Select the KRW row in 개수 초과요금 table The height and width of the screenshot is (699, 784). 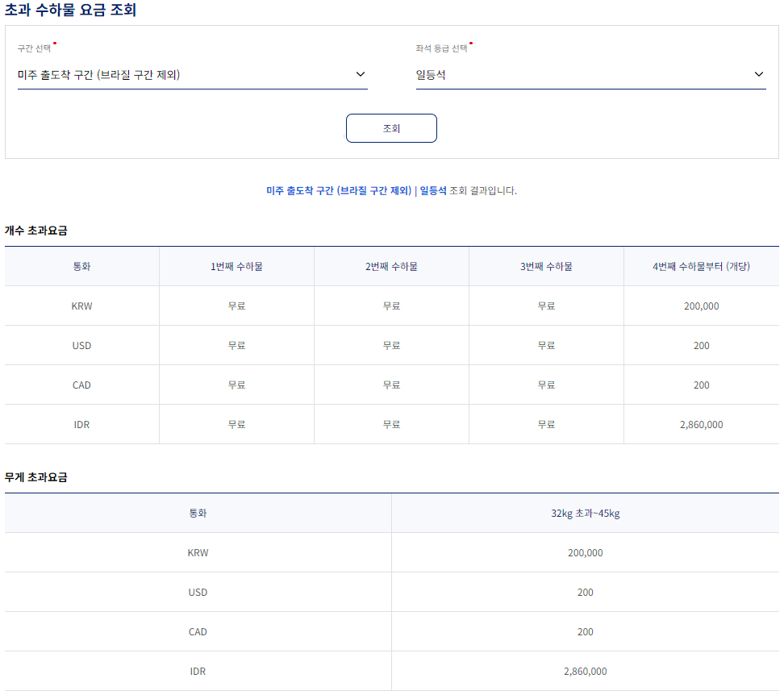pos(81,306)
